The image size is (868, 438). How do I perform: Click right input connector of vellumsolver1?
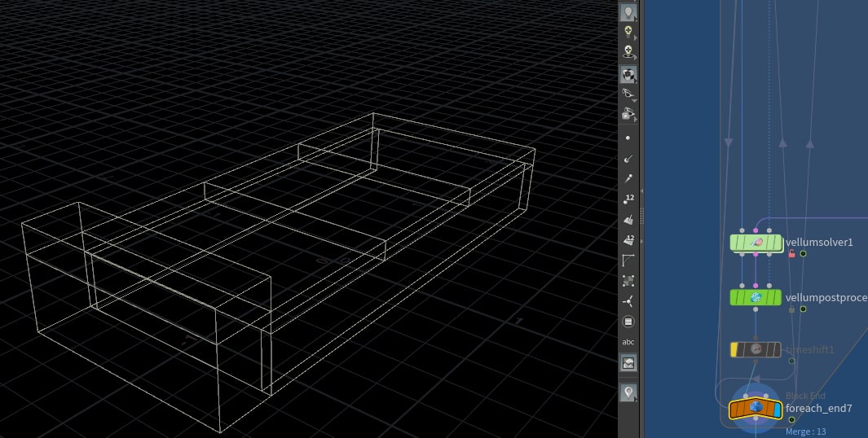pos(769,230)
